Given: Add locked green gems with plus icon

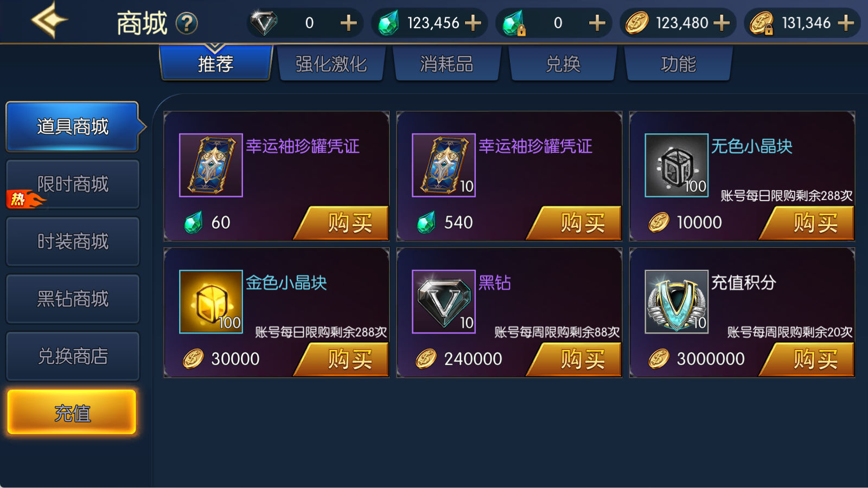Looking at the screenshot, I should click(x=597, y=23).
